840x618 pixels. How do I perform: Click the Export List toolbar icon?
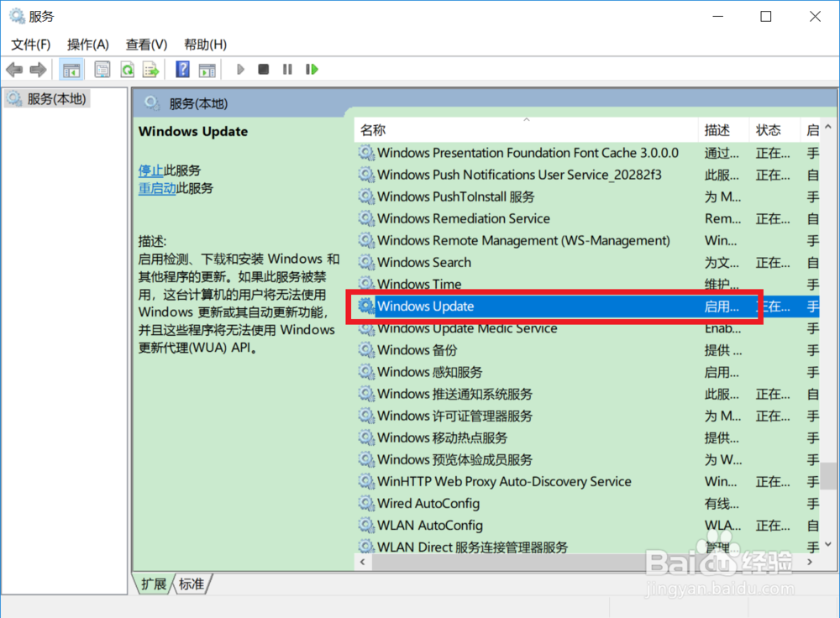[151, 70]
